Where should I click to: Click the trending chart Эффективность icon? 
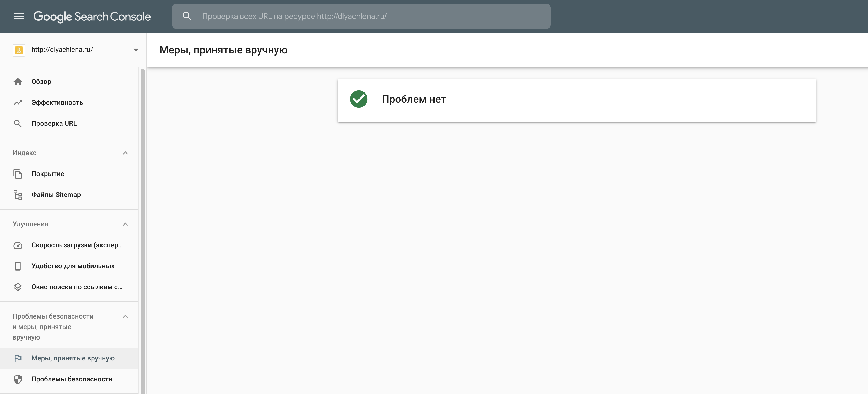18,102
